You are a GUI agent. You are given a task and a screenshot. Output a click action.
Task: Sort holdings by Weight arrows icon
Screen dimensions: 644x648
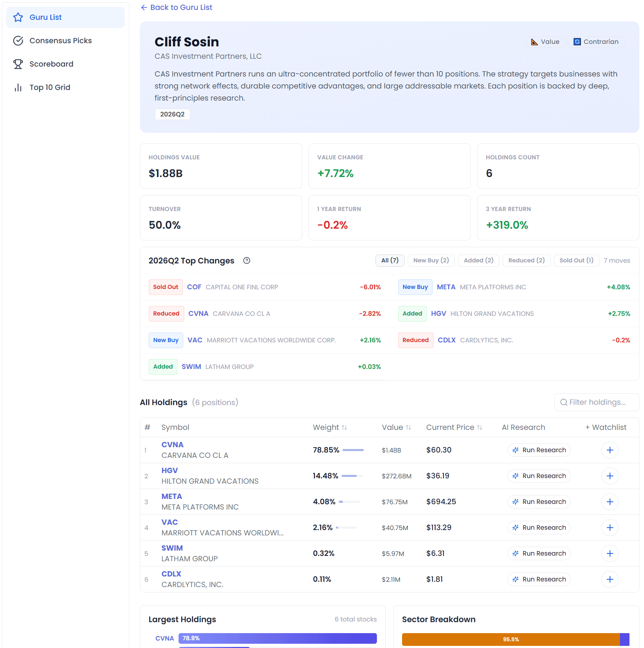coord(344,427)
